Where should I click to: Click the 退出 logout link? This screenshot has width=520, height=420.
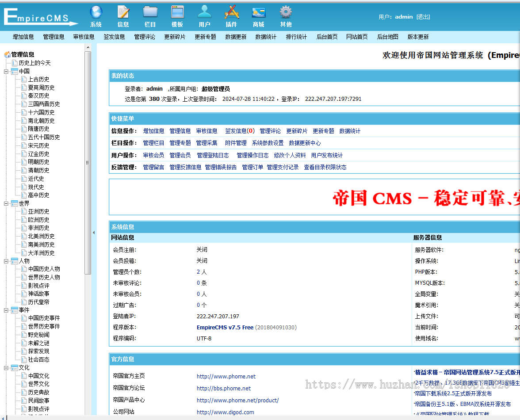pos(423,17)
